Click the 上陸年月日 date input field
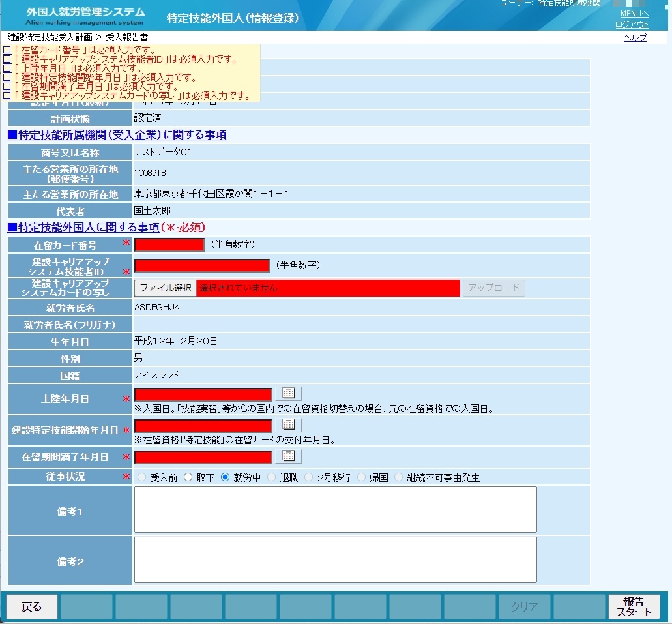 [203, 394]
